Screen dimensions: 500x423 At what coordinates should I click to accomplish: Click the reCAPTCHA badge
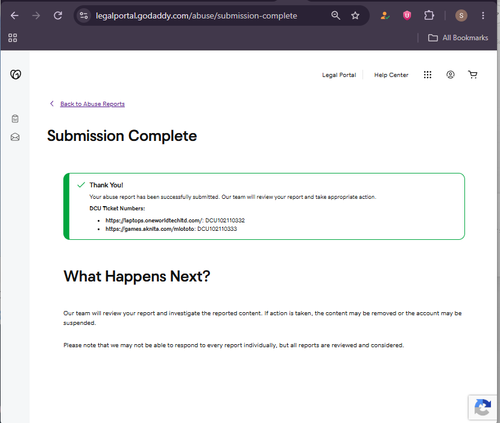tap(483, 407)
